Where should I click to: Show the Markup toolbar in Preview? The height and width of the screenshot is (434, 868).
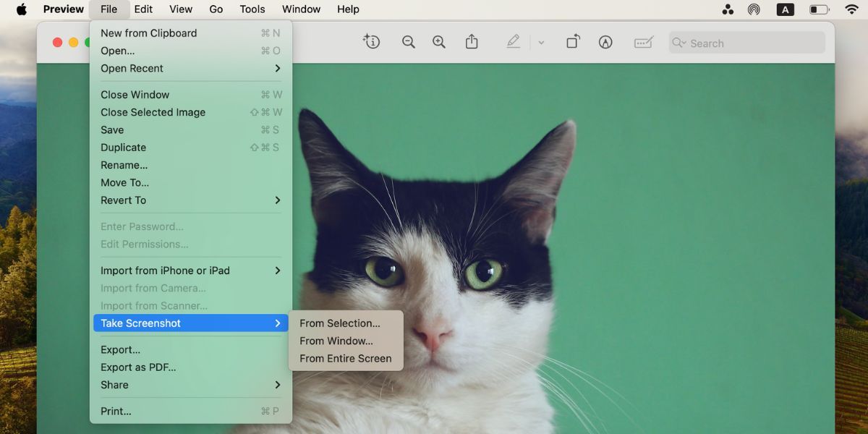pos(605,41)
